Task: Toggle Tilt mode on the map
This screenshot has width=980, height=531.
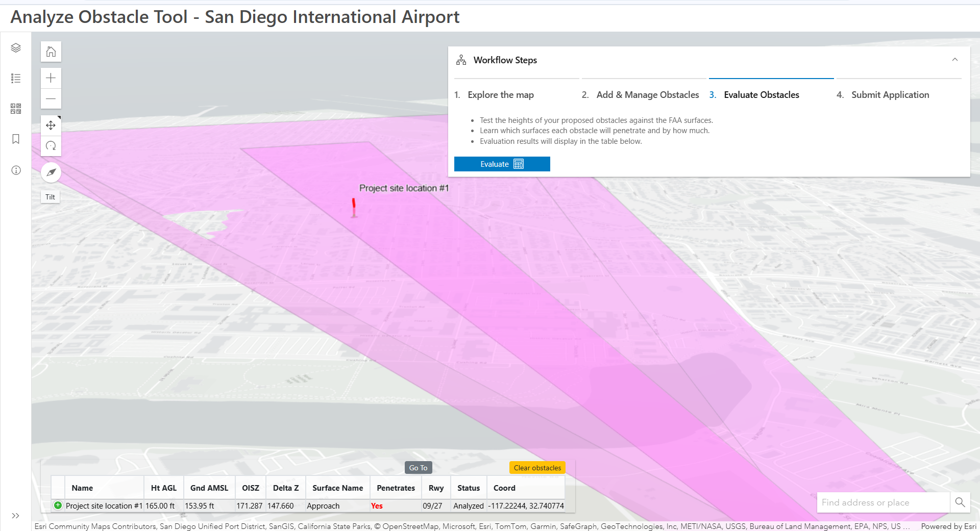Action: click(50, 196)
